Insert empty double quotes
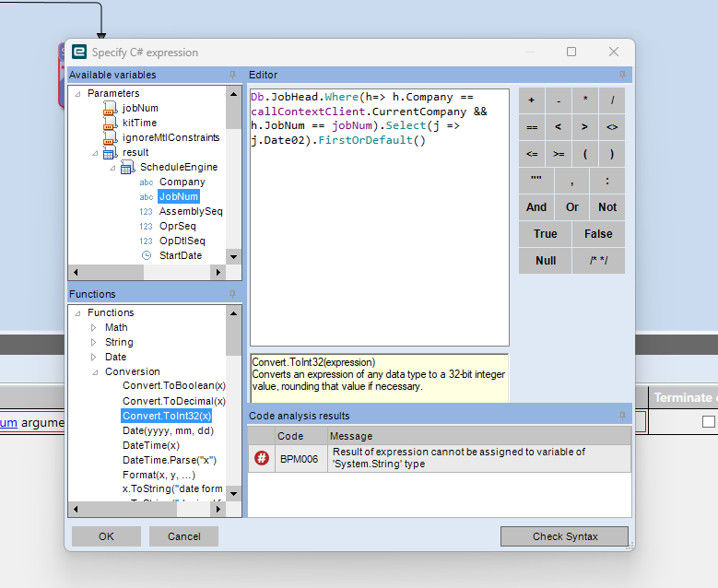Screen dimensions: 718x588 click(x=536, y=181)
